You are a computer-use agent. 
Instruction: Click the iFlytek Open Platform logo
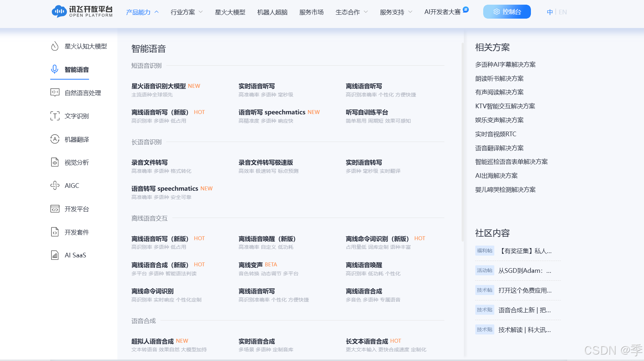tap(82, 11)
